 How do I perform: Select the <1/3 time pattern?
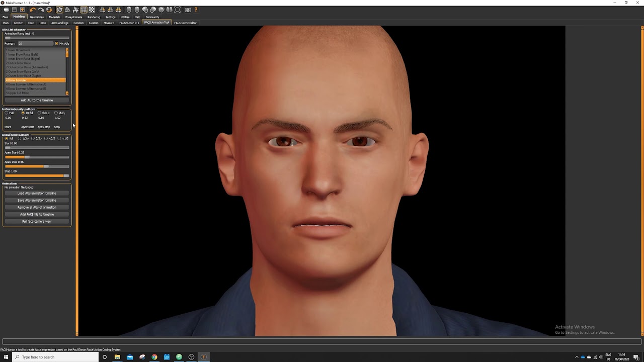pos(59,138)
